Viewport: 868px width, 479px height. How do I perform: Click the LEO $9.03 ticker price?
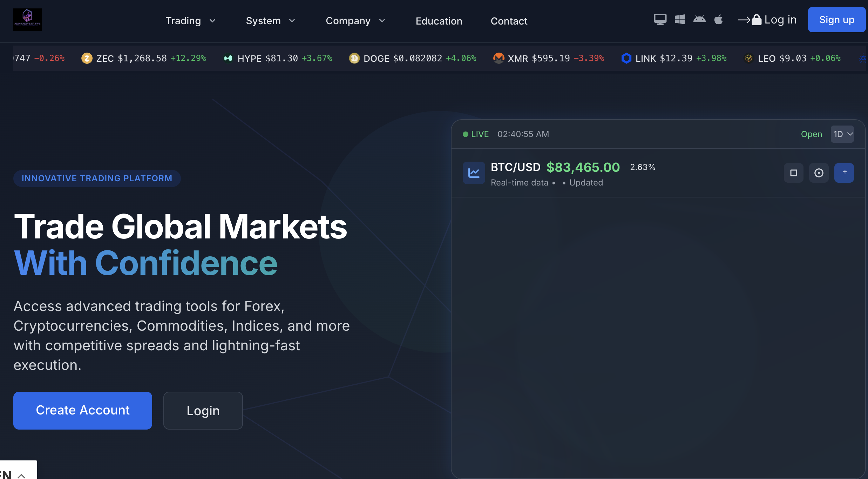tap(793, 58)
